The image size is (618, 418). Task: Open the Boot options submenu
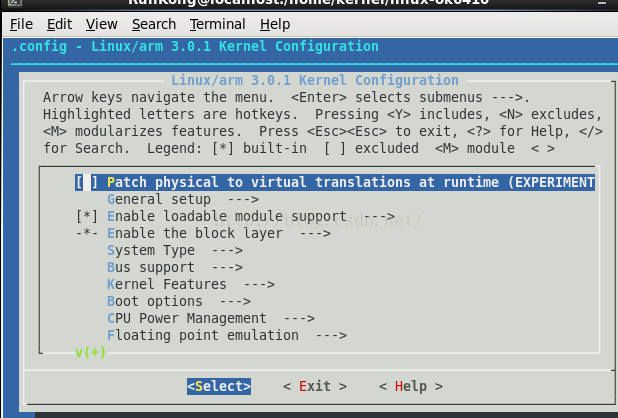179,301
